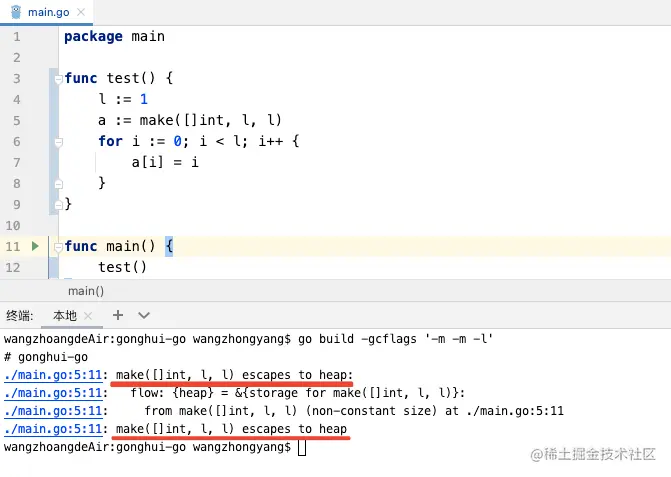Click '(non-constant size)' terminal text
Viewport: 671px width, 477px height.
[371, 411]
